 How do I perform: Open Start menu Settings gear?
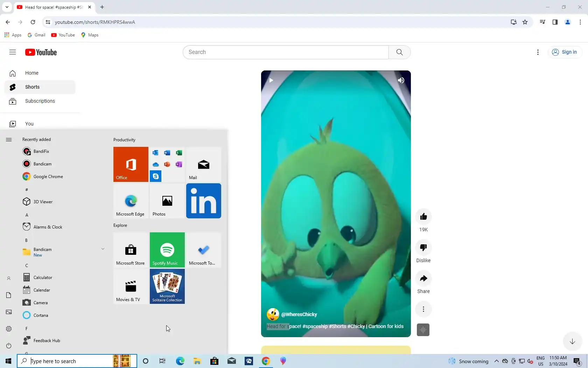(9, 329)
